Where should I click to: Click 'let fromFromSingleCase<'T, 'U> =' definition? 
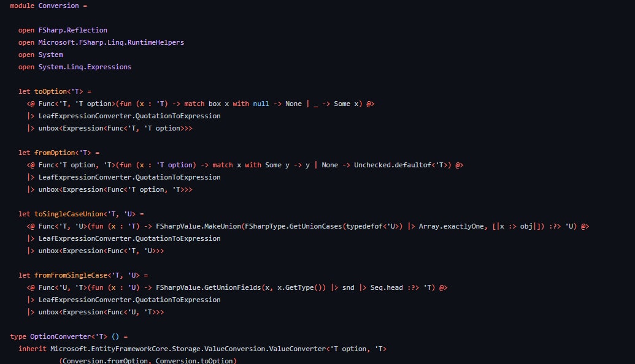point(83,275)
